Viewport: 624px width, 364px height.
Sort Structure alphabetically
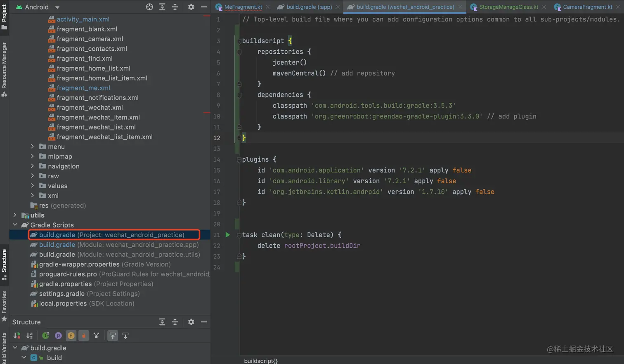(x=30, y=336)
